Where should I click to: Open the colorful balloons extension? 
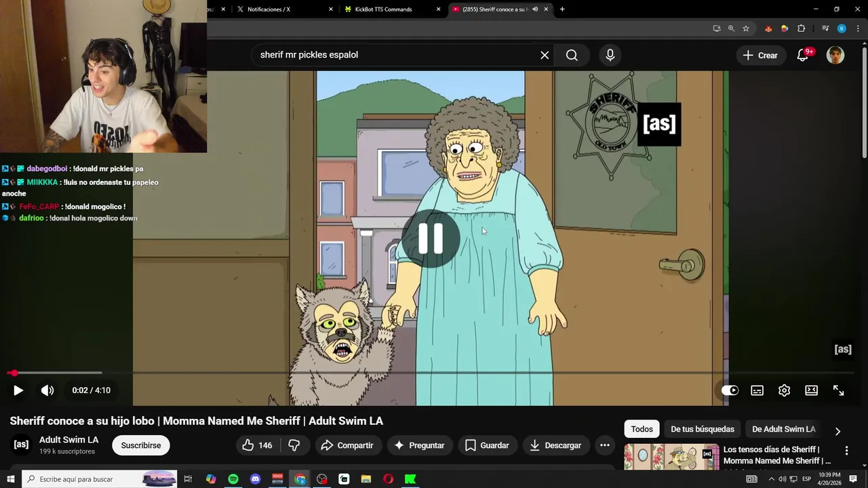[785, 28]
